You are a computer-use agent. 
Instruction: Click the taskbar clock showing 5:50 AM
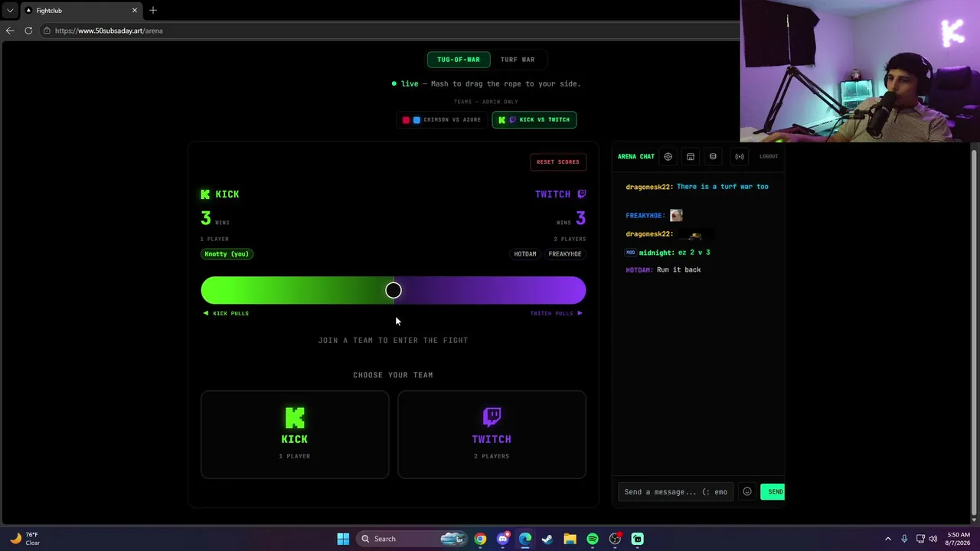click(x=959, y=539)
